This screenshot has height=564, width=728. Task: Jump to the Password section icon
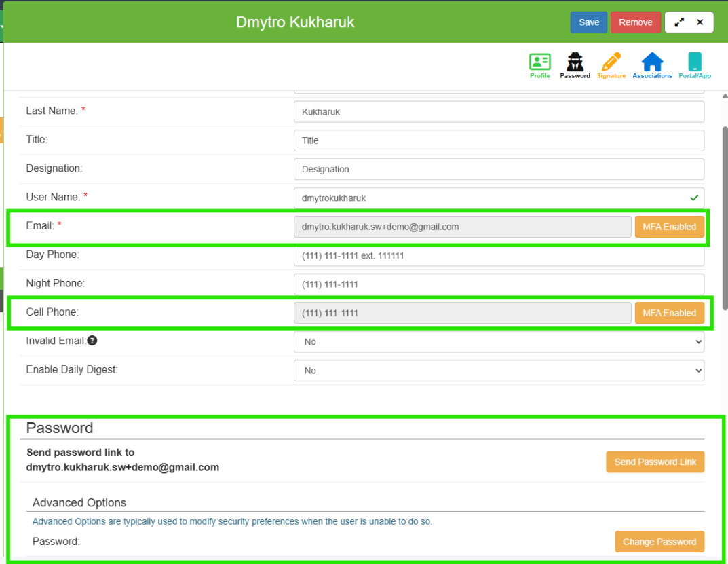(575, 65)
